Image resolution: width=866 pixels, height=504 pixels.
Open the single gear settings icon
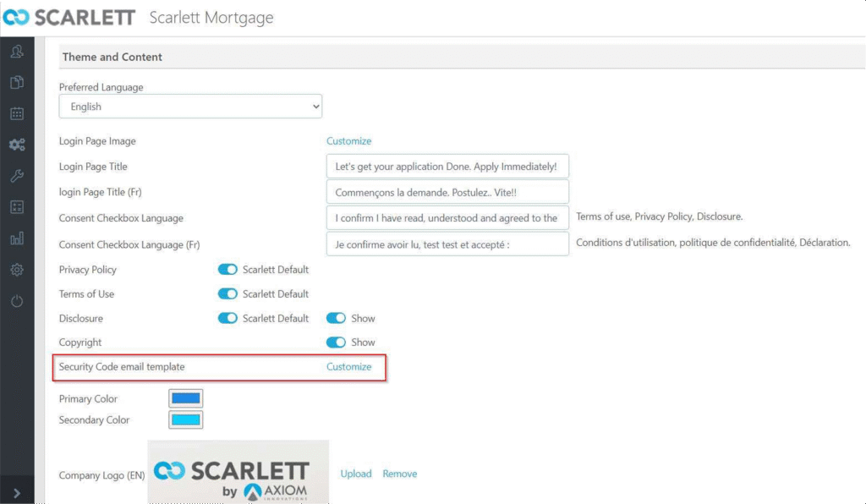(17, 270)
